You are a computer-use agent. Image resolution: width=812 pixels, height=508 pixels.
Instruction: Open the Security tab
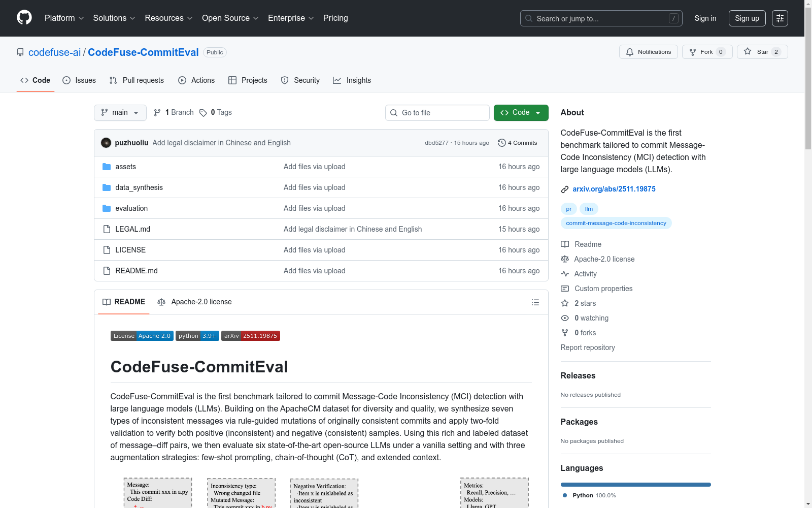coord(300,80)
